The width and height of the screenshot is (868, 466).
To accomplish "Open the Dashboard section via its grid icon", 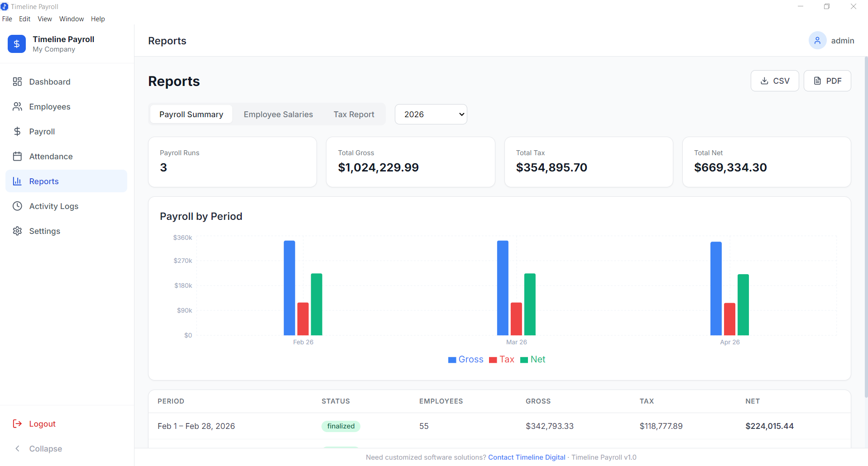I will click(x=17, y=81).
